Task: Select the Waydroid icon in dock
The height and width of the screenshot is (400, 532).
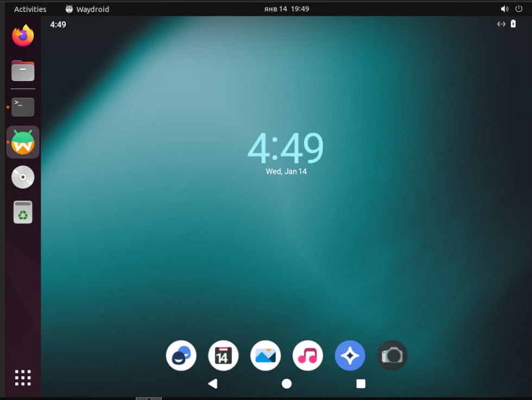Action: pyautogui.click(x=23, y=142)
